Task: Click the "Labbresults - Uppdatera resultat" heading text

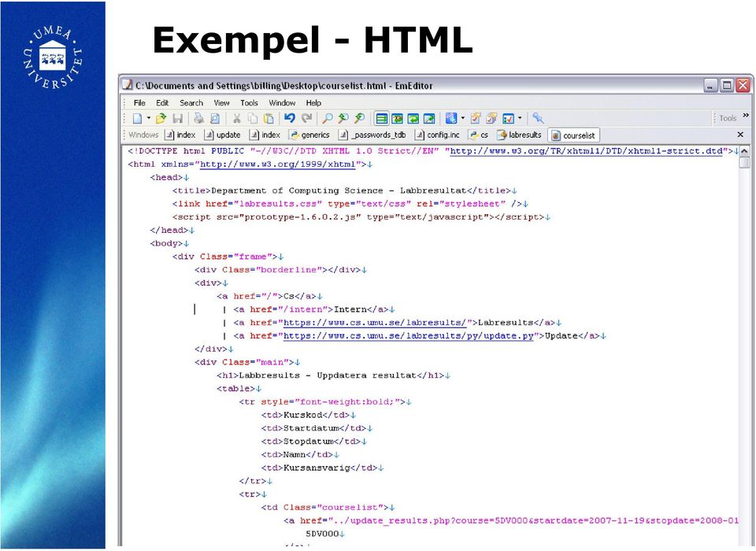Action: tap(328, 375)
